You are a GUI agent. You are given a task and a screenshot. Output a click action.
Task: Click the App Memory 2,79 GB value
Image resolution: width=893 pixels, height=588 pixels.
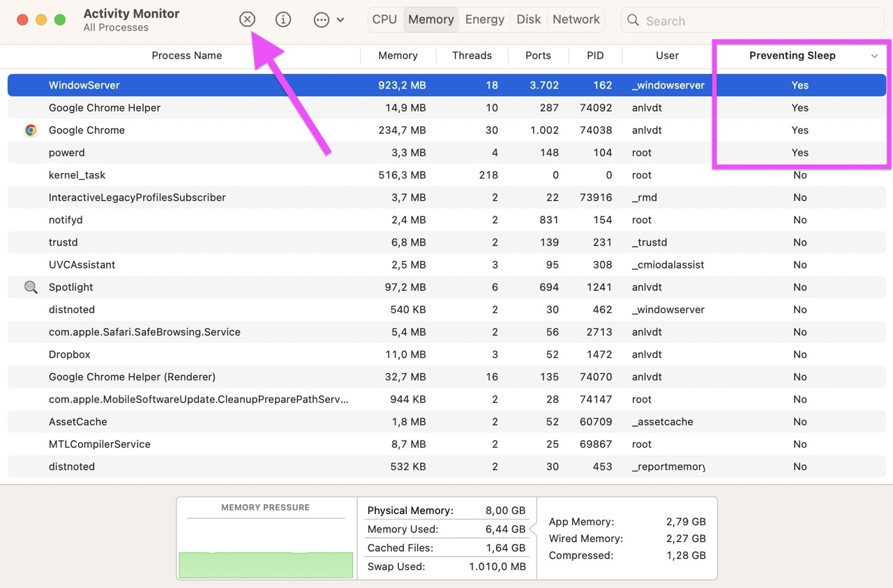coord(686,522)
